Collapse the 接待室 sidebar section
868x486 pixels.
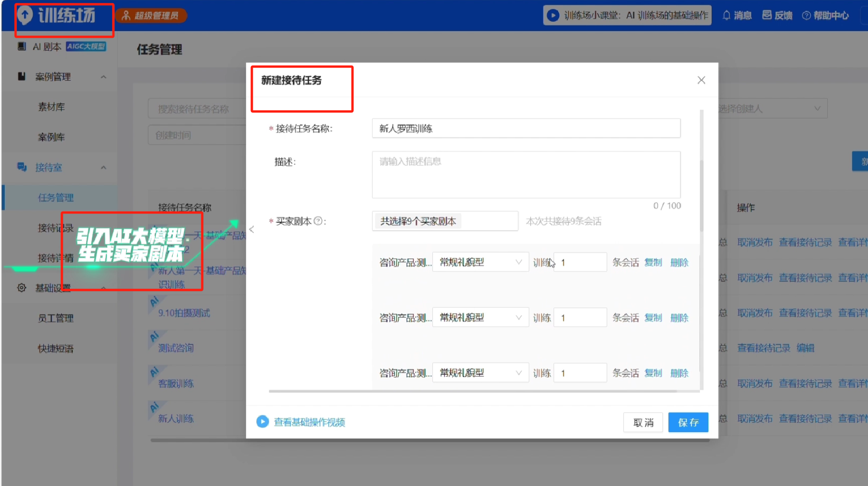[x=103, y=167]
